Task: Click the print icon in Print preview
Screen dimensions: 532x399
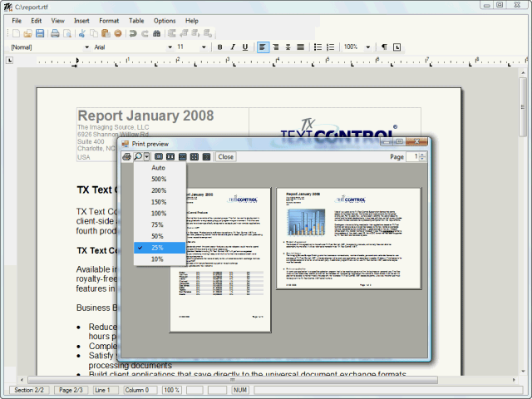Action: 127,156
